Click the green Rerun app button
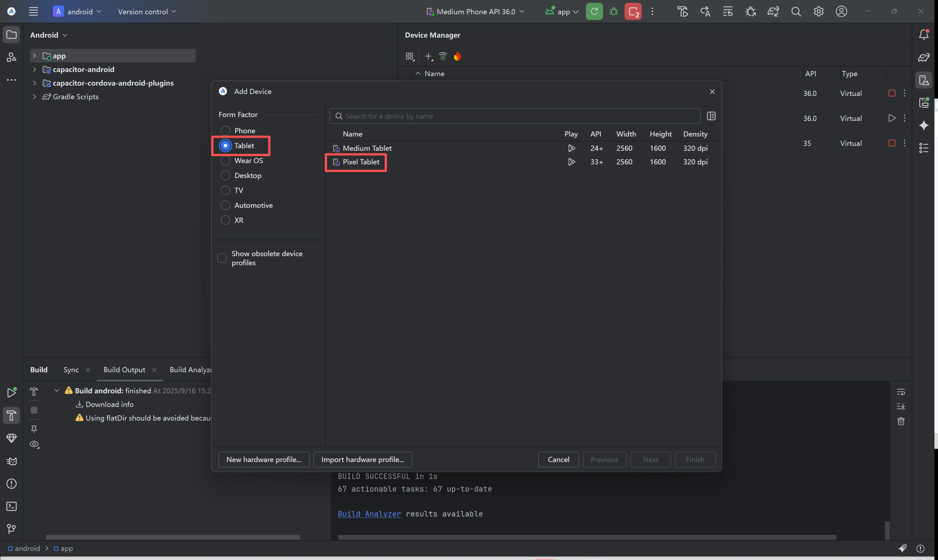 click(x=594, y=11)
